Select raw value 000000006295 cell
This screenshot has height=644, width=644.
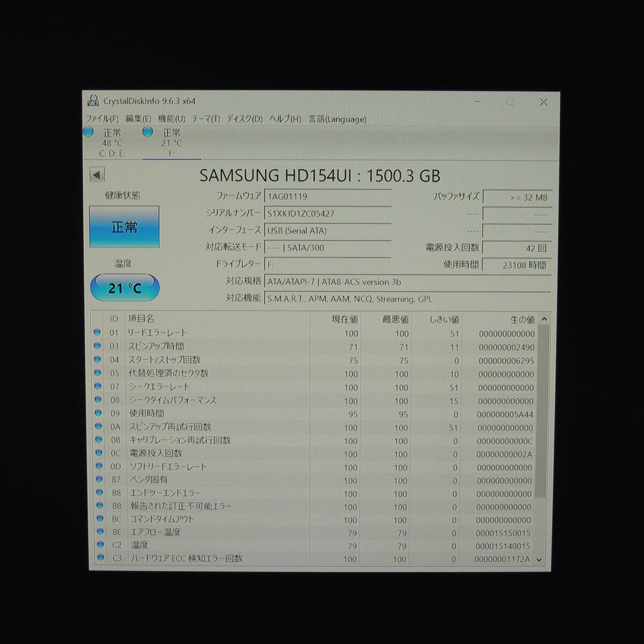click(x=506, y=361)
